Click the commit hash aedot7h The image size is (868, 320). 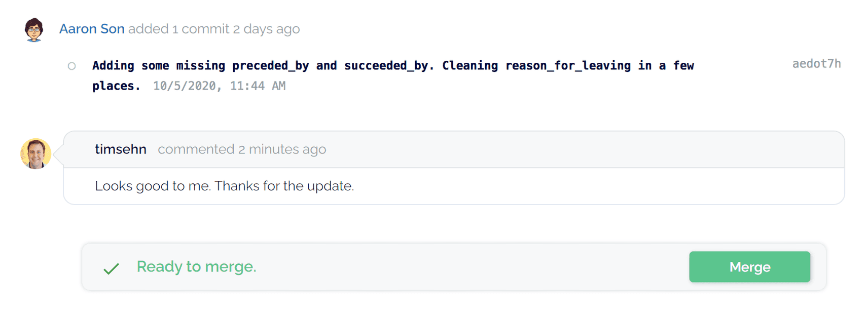click(x=816, y=64)
